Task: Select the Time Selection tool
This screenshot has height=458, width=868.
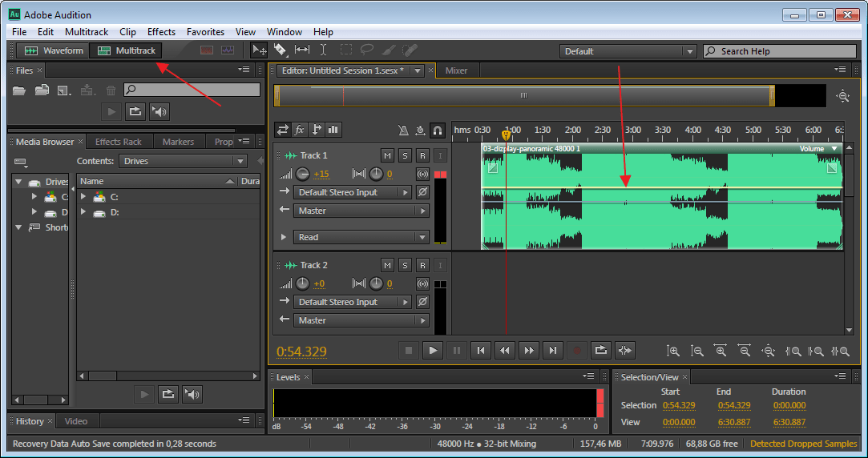Action: (x=323, y=50)
